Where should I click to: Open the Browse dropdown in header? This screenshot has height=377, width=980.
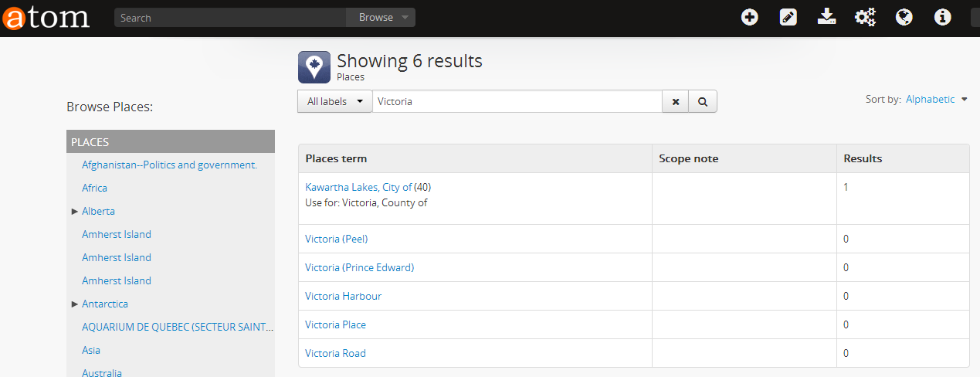pos(382,18)
